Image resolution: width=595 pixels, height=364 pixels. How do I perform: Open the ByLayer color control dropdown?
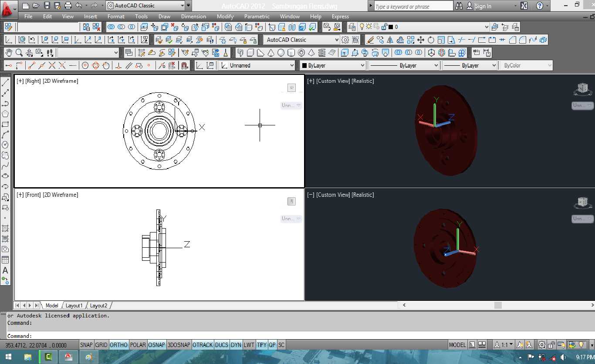[333, 65]
